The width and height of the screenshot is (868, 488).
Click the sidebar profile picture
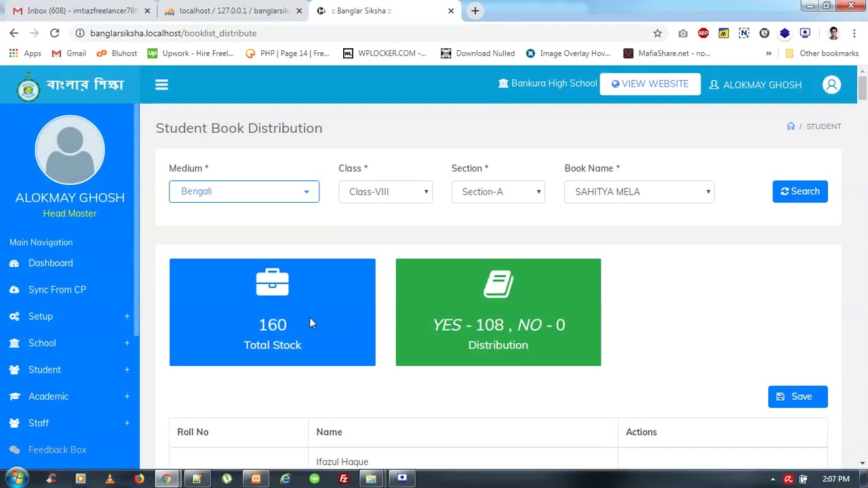[x=70, y=150]
